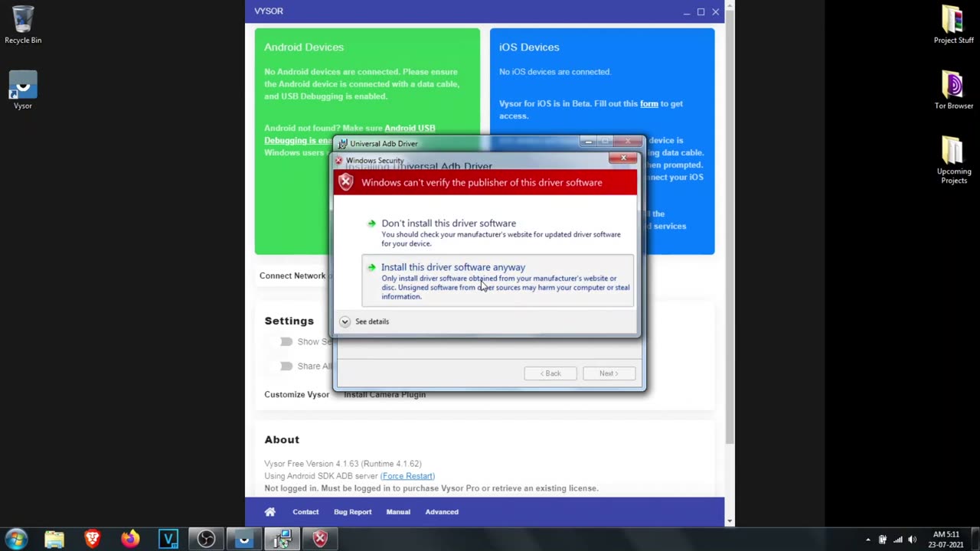Click the Windows Start orb
Screen dimensions: 980x551
17,539
